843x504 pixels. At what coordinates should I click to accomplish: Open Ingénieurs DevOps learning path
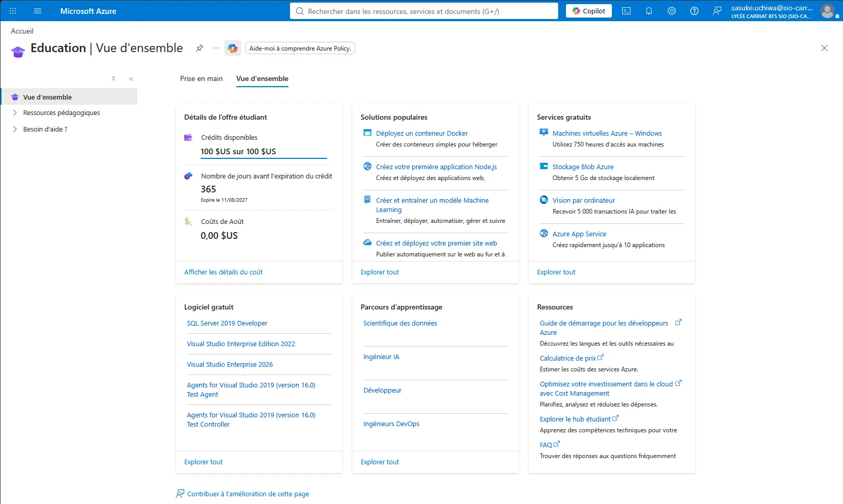[x=391, y=424]
